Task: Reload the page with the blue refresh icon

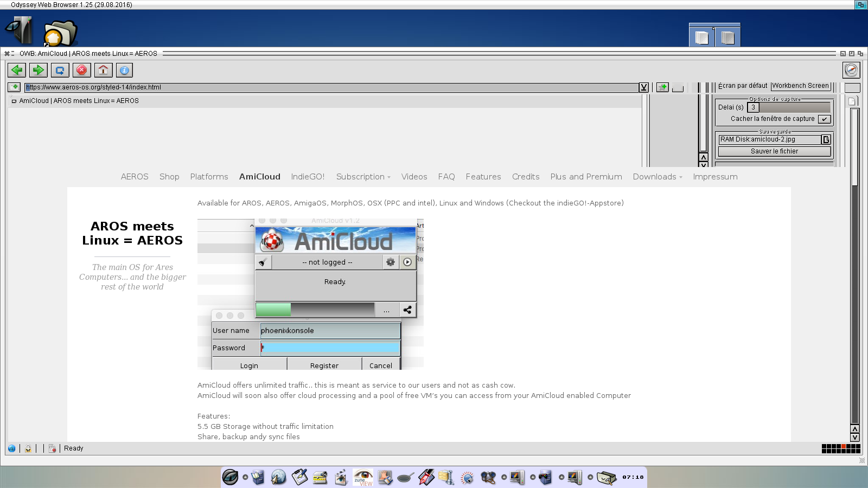Action: (x=60, y=70)
